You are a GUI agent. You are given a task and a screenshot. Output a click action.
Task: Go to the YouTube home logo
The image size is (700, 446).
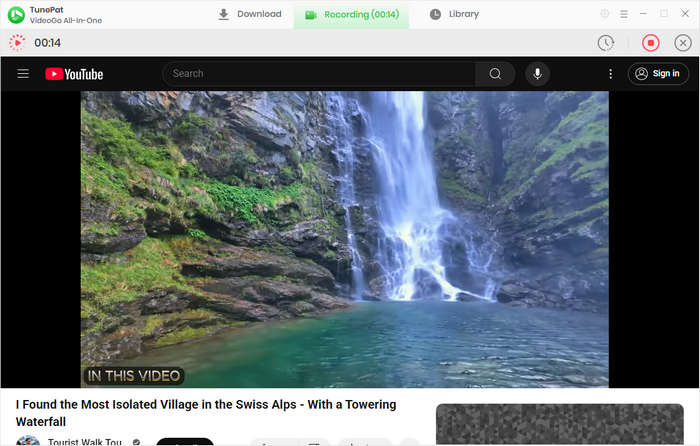pos(75,74)
